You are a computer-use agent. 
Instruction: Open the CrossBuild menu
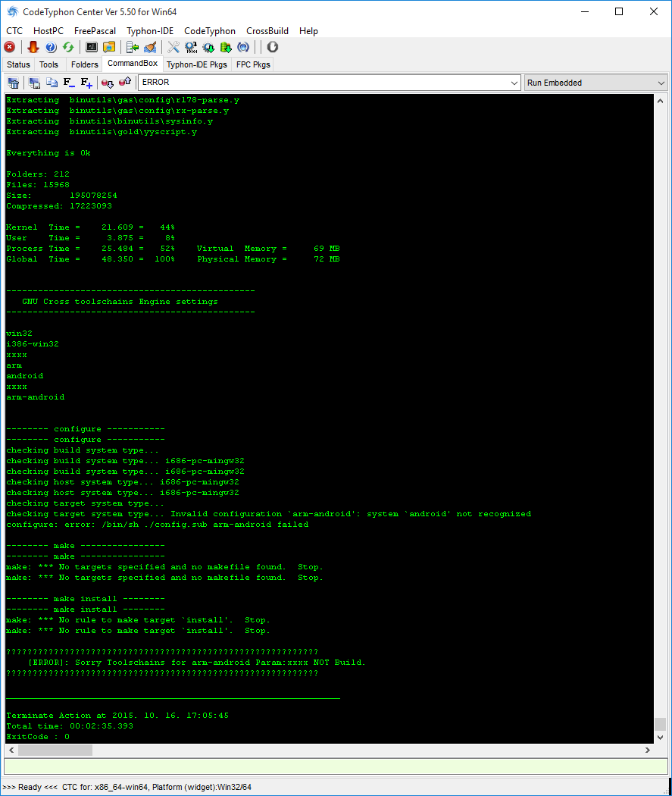point(267,31)
